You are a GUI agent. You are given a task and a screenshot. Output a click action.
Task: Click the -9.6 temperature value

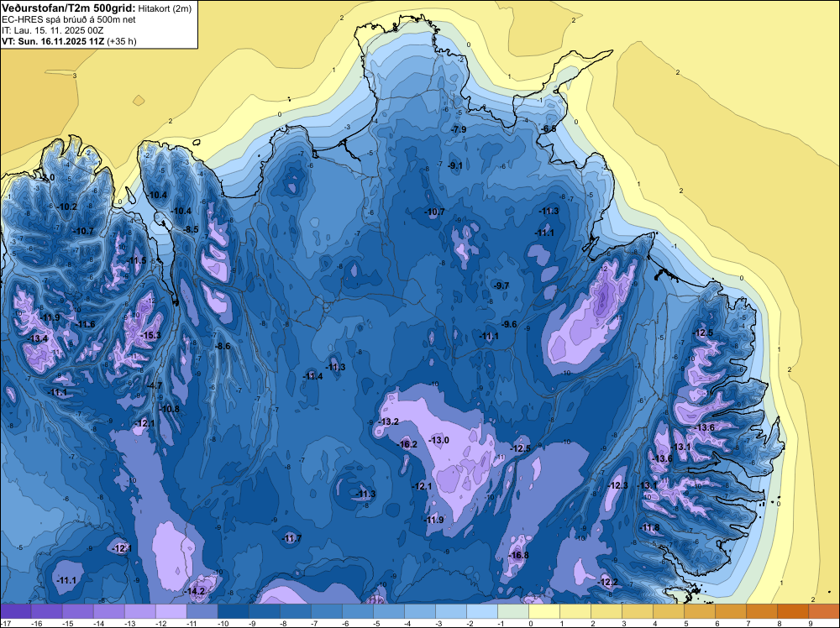509,324
